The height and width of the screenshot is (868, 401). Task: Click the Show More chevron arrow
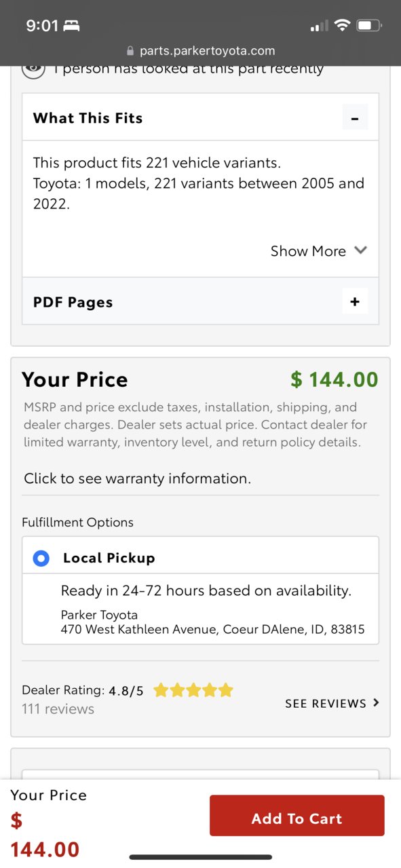(360, 250)
